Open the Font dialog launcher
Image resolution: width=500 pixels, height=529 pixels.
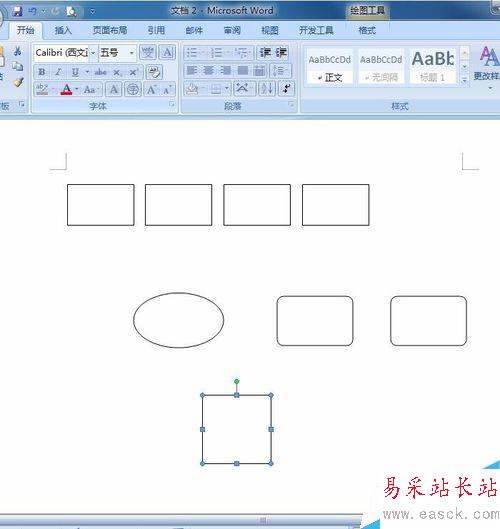pyautogui.click(x=172, y=105)
